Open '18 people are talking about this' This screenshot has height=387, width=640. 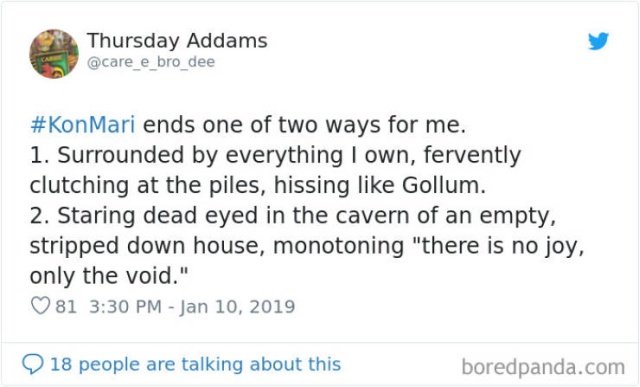195,364
